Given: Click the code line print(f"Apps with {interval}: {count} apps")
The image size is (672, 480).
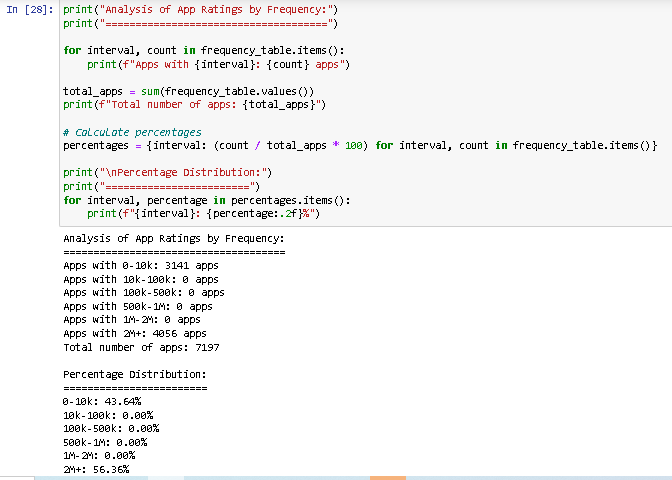Looking at the screenshot, I should pos(219,64).
